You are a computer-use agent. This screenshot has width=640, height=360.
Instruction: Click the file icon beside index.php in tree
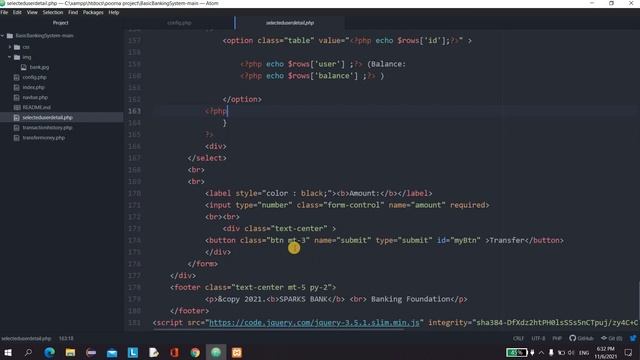tap(17, 87)
